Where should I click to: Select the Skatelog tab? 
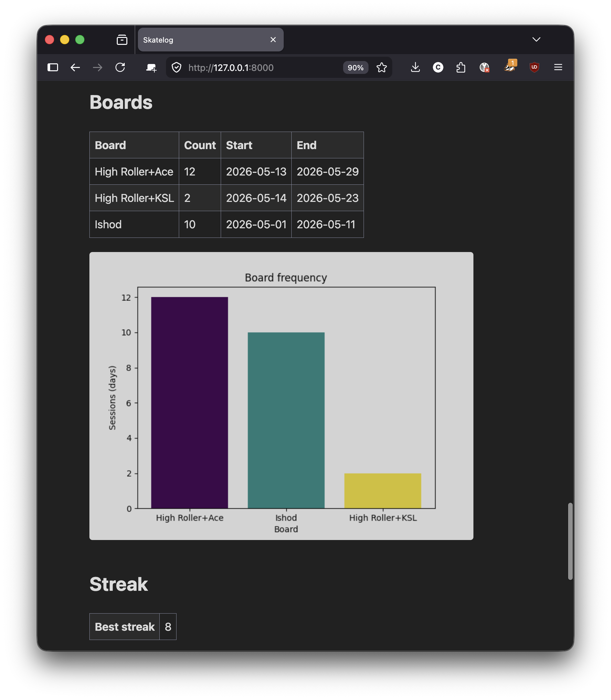tap(210, 40)
